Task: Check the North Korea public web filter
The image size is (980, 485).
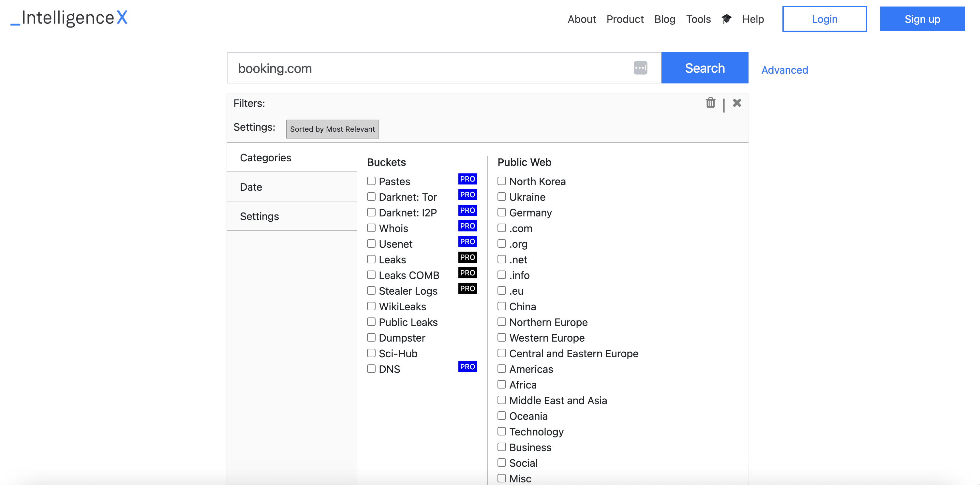Action: tap(501, 181)
